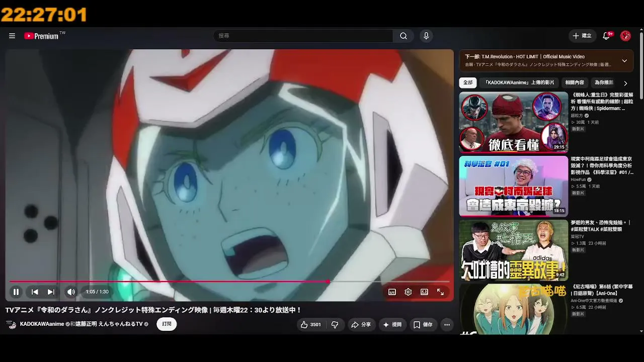Screen dimensions: 644x362
Task: Open the 欠吐槽的靈異故事 video thumbnail
Action: (514, 250)
